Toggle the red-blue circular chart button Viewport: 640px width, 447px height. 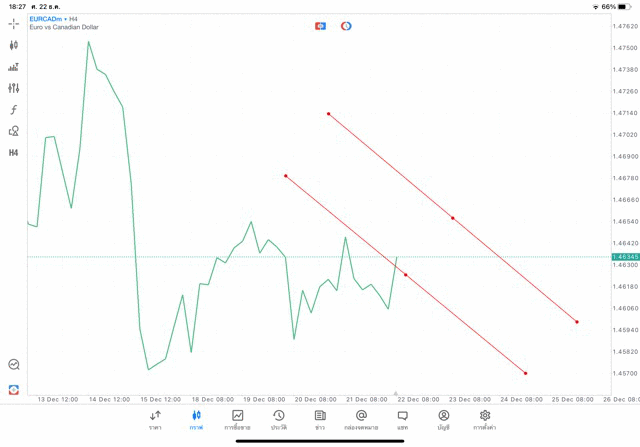click(346, 26)
